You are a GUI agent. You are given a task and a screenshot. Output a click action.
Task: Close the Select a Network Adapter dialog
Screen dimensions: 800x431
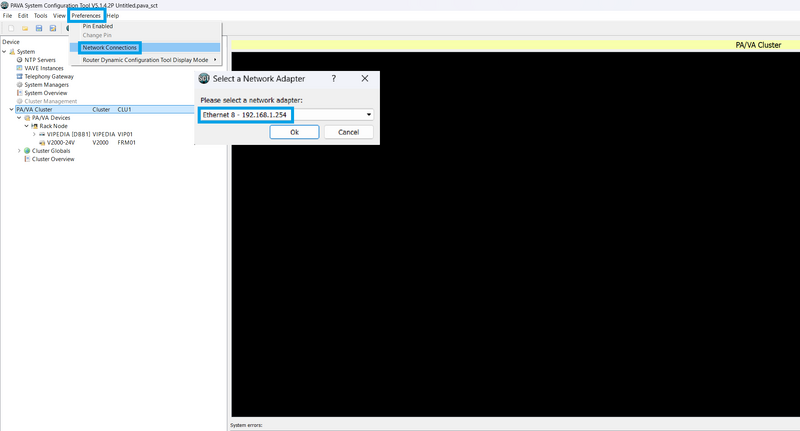(x=365, y=79)
